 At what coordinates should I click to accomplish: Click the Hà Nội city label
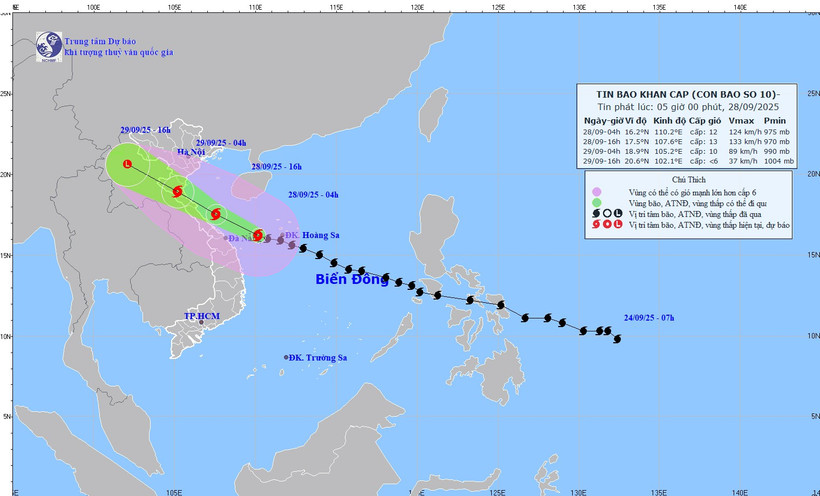[190, 152]
